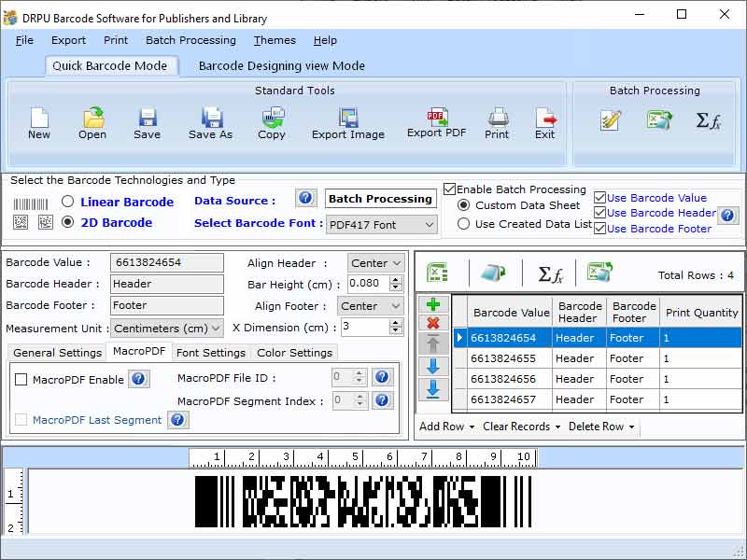Open the Batch Processing menu
Screen dimensions: 747x560
coord(190,40)
